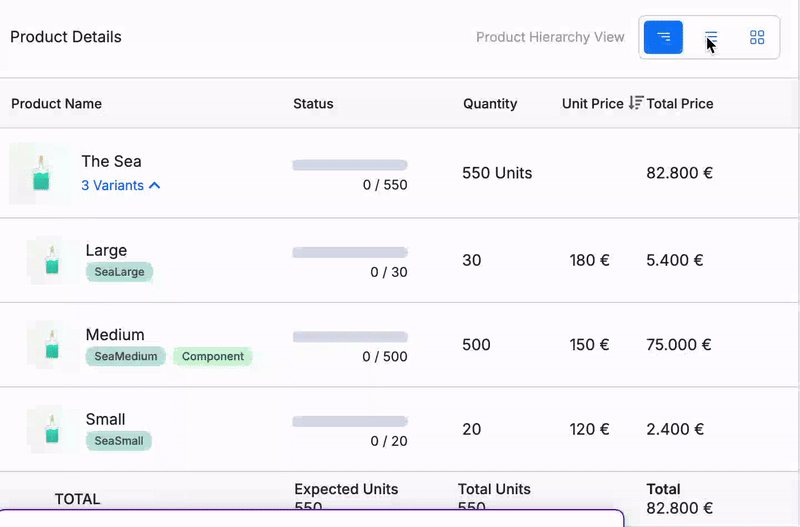Switch to the grid view icon
The height and width of the screenshot is (527, 800).
coord(757,37)
